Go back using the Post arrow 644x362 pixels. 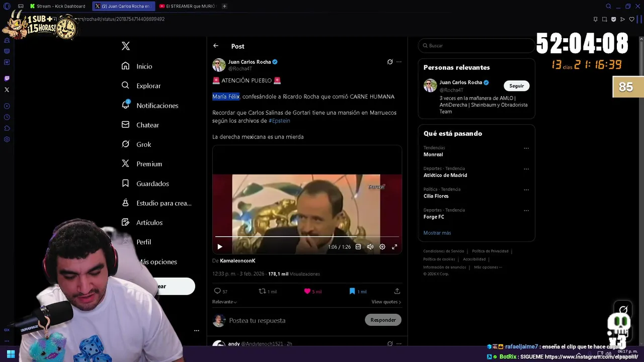point(216,46)
